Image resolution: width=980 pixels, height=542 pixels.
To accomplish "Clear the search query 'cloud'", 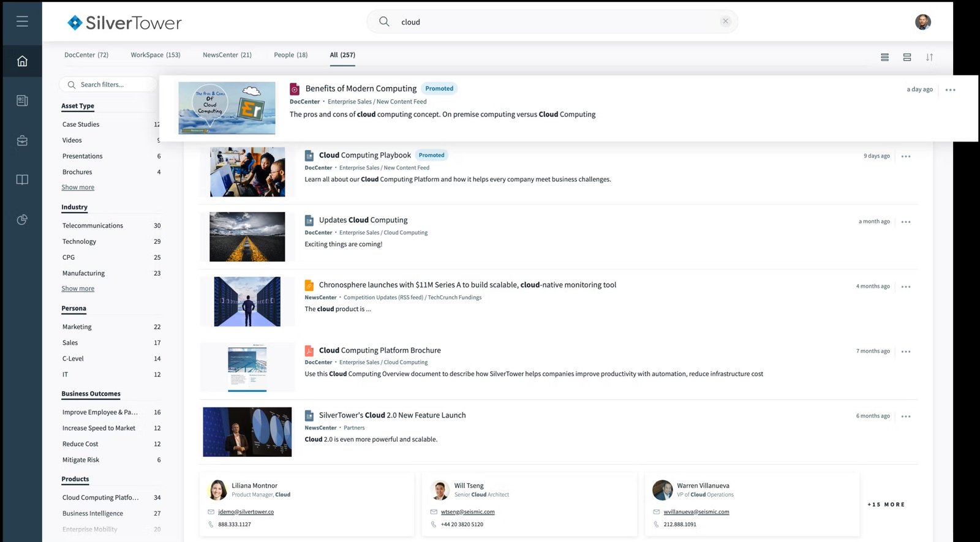I will [x=725, y=21].
